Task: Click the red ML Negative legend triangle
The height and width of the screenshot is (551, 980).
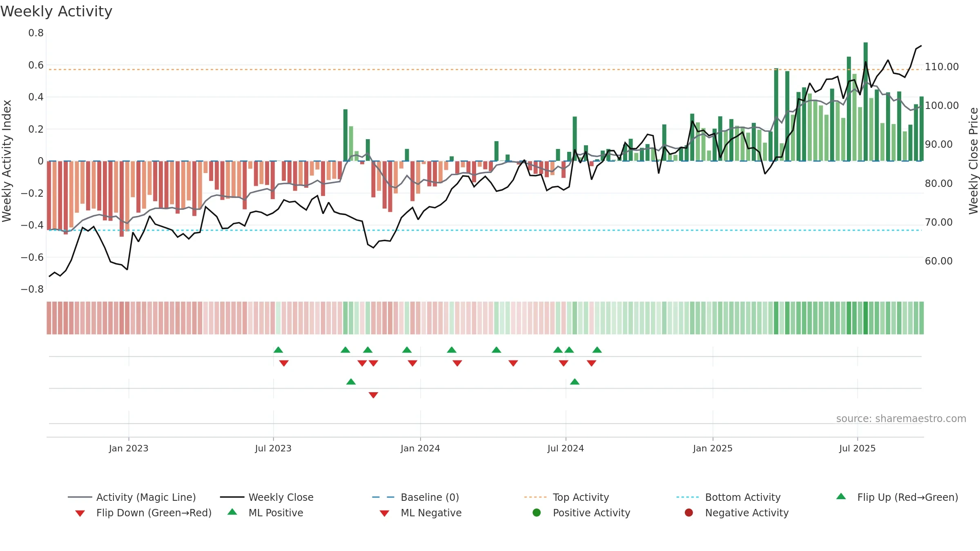Action: 385,513
